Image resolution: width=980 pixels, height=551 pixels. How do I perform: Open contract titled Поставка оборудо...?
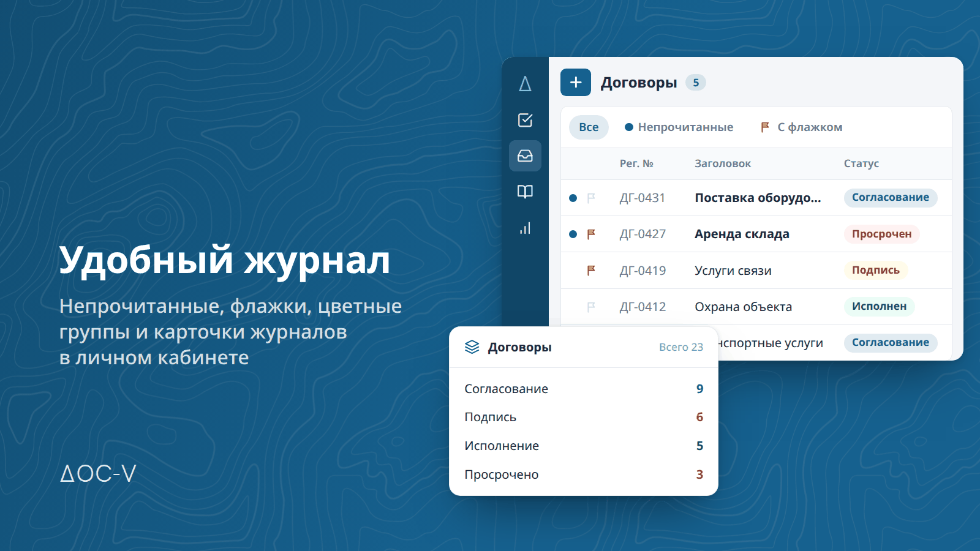[x=758, y=198]
